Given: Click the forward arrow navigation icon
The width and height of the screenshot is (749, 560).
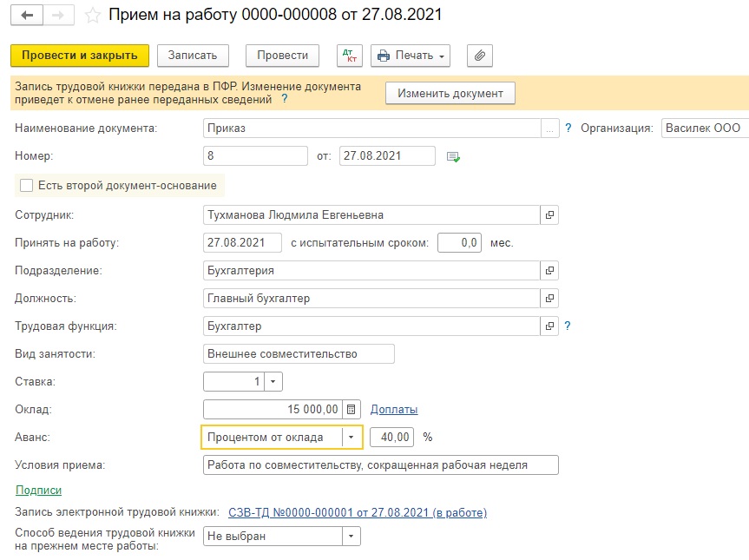Looking at the screenshot, I should coord(58,16).
